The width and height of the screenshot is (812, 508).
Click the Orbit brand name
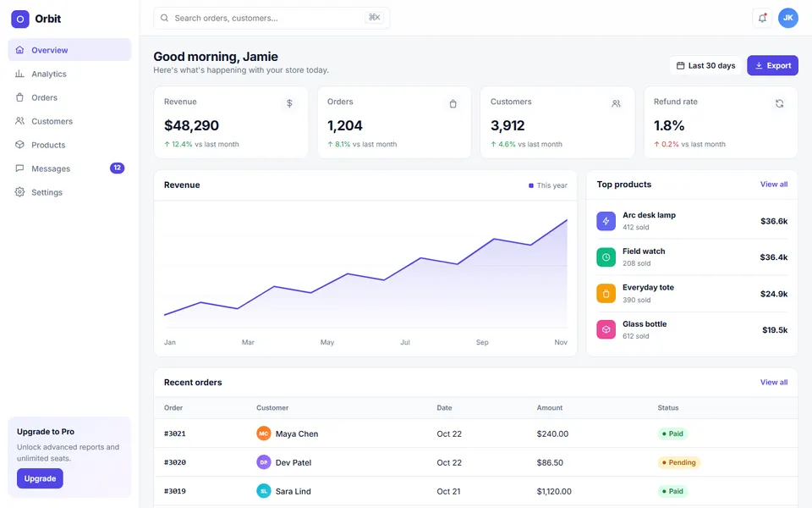click(x=47, y=19)
